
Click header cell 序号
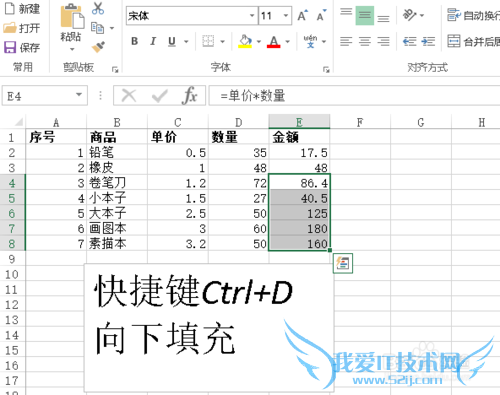pos(56,137)
